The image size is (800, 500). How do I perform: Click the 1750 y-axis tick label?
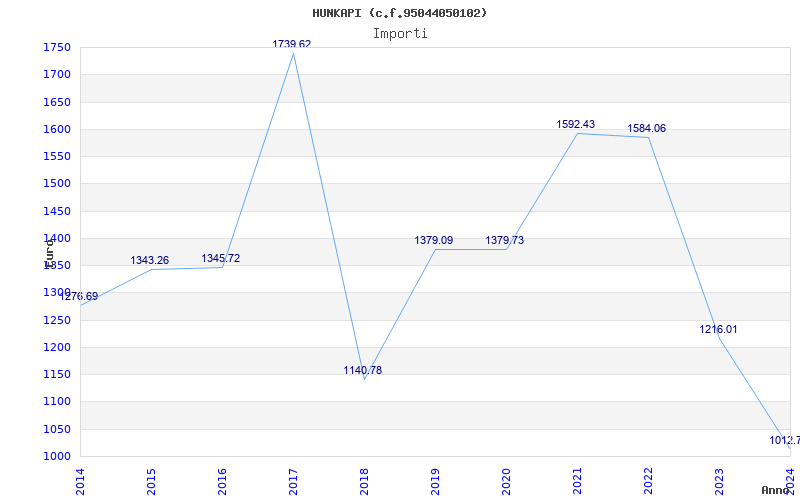click(x=57, y=47)
